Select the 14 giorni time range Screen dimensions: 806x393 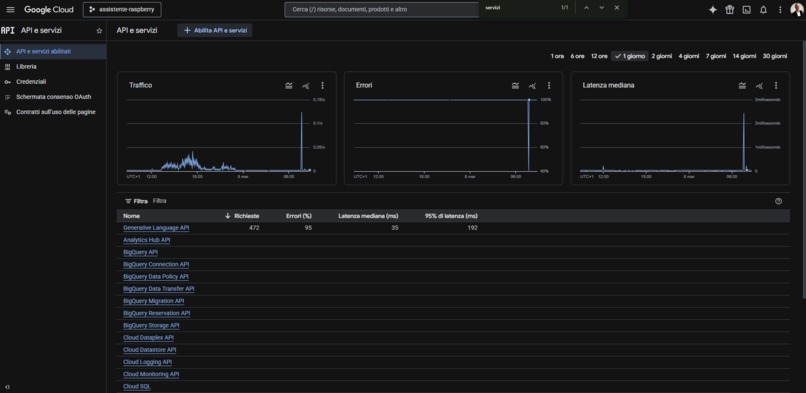(744, 56)
